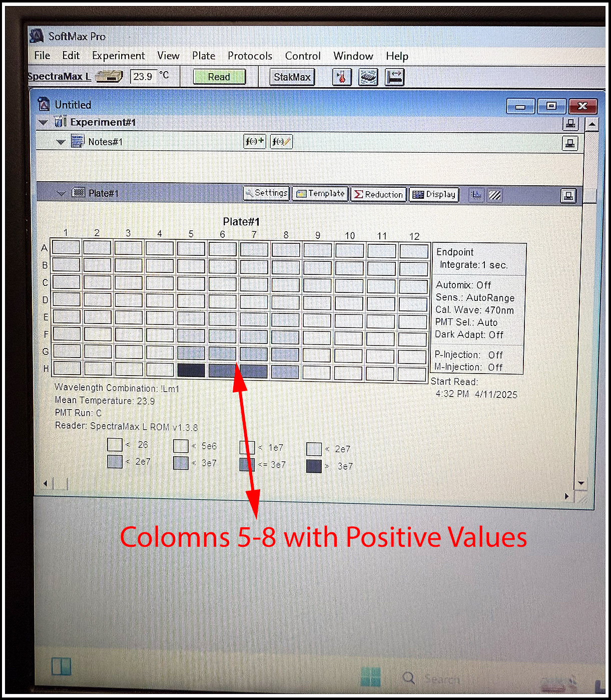Click the green Read button
This screenshot has height=700, width=611.
[219, 77]
